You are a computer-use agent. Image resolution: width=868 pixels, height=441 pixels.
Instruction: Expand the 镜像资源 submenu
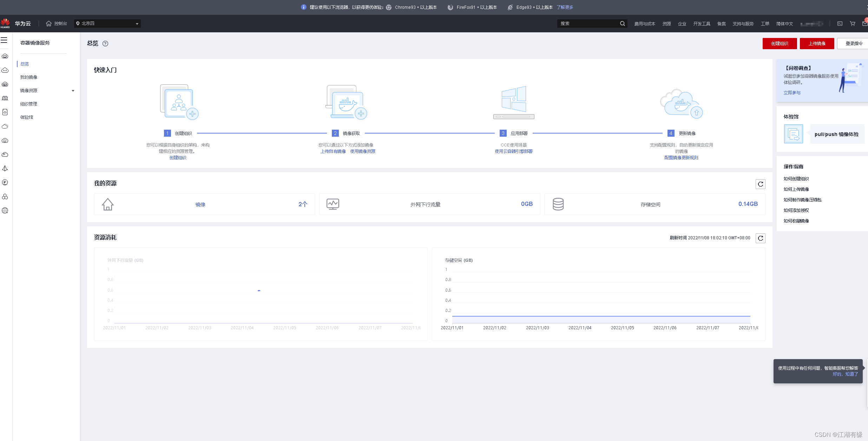click(73, 91)
